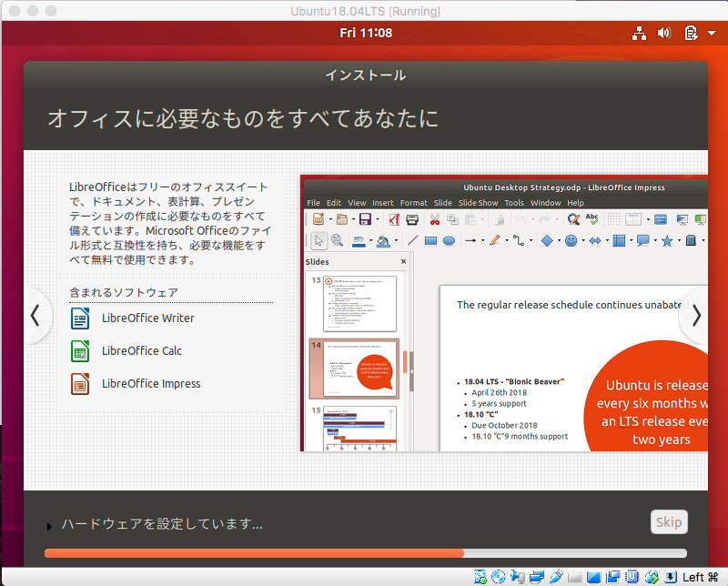This screenshot has height=586, width=728.
Task: Click the Export as PDF icon
Action: [394, 219]
